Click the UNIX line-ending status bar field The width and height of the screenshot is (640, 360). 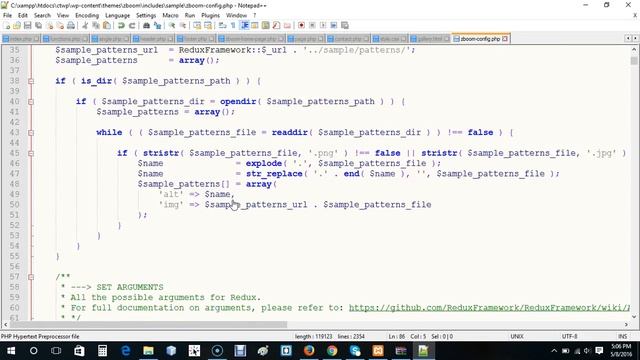point(517,337)
